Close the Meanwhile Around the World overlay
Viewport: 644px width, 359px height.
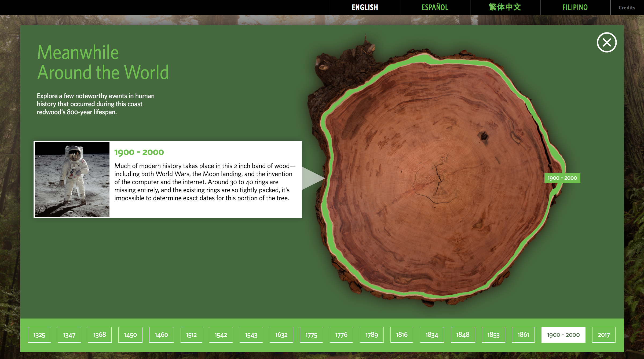(606, 42)
